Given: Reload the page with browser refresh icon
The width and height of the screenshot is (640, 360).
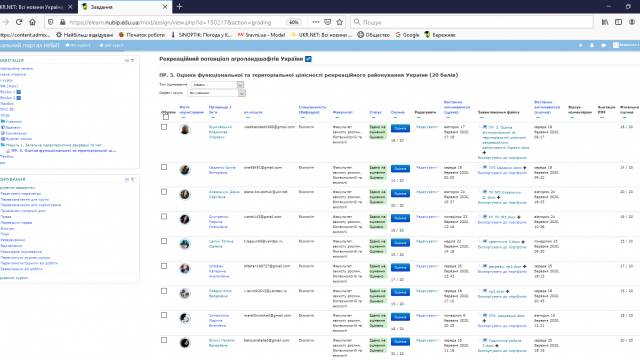Looking at the screenshot, I should [19, 22].
